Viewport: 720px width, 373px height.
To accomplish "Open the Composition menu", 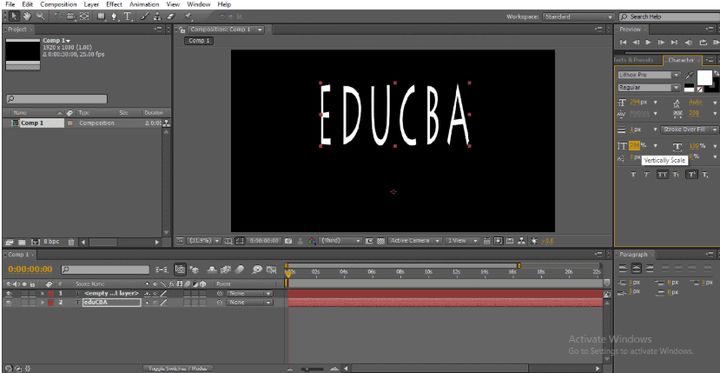I will (x=58, y=4).
